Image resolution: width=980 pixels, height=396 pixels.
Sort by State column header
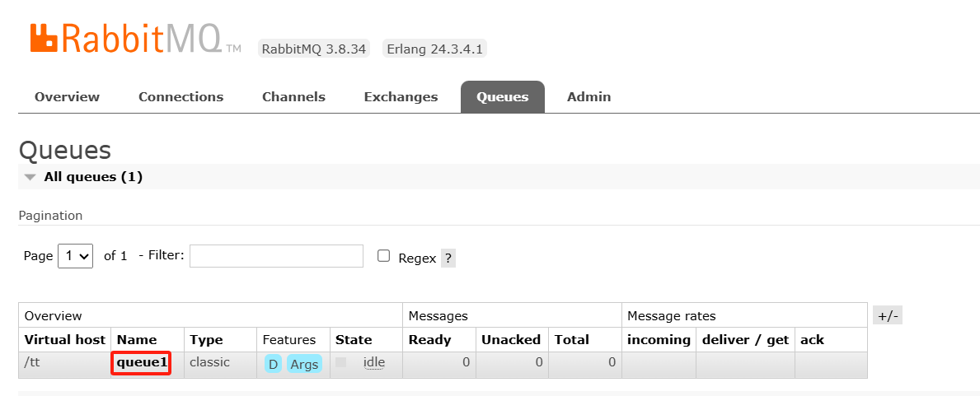click(x=354, y=340)
